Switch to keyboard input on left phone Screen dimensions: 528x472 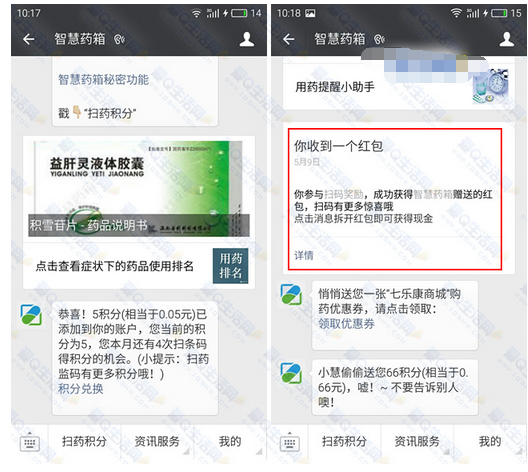30,442
